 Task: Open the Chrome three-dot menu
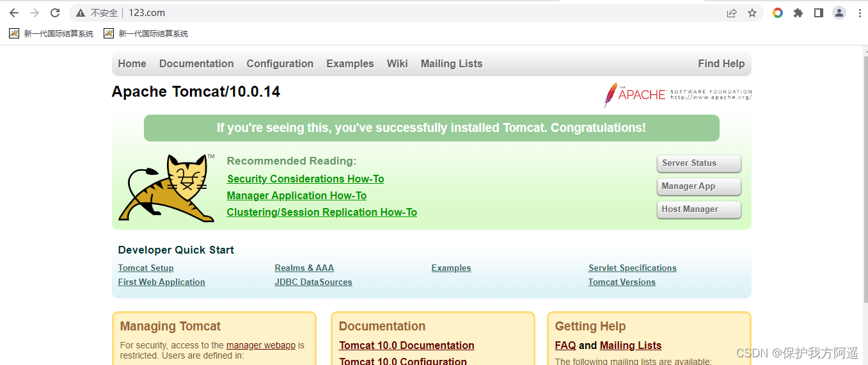point(858,13)
